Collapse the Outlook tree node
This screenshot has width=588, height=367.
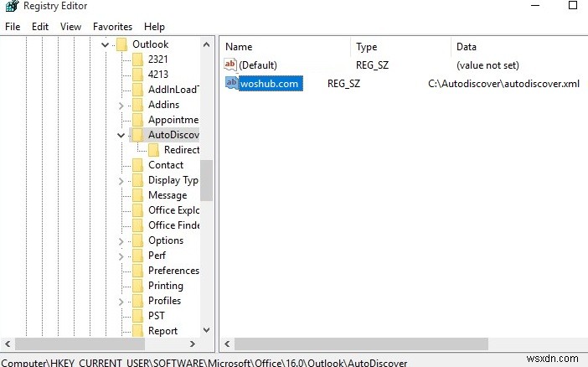105,44
